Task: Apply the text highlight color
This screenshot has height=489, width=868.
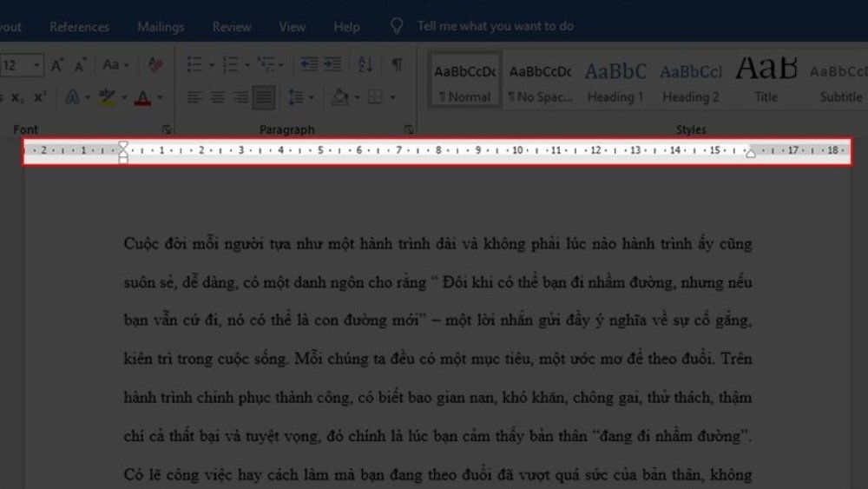Action: [106, 97]
